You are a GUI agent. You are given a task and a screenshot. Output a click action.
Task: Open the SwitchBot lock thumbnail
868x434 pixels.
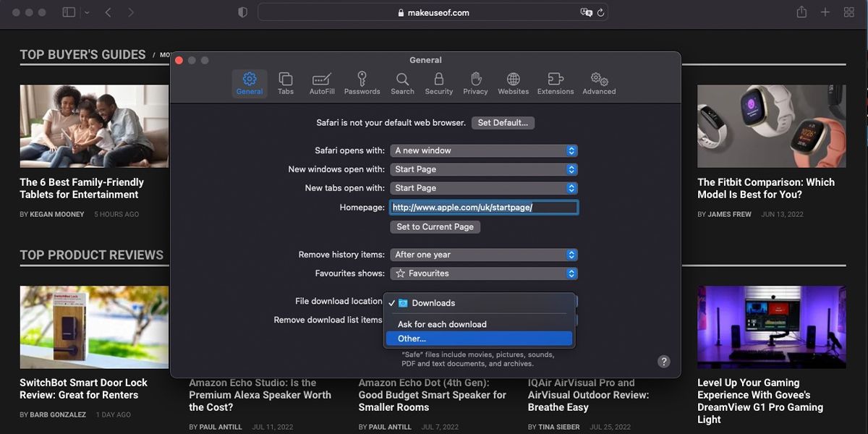pyautogui.click(x=94, y=327)
